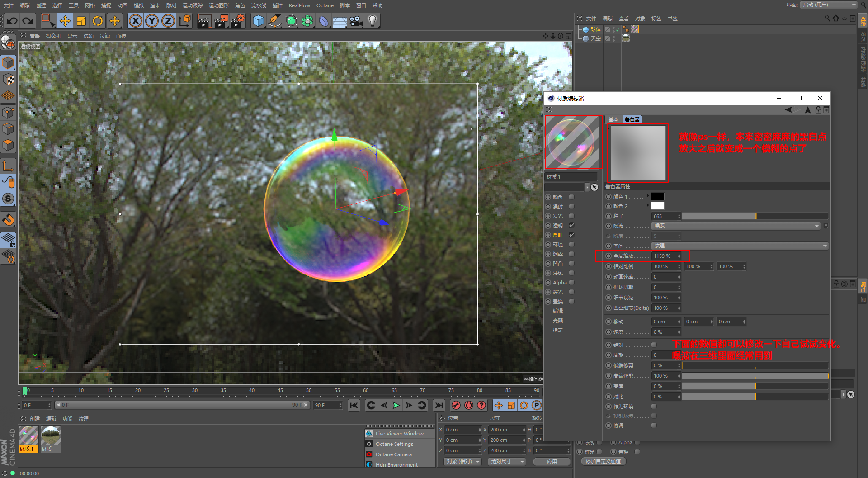Select the Rotate tool
The height and width of the screenshot is (478, 868).
coord(98,21)
